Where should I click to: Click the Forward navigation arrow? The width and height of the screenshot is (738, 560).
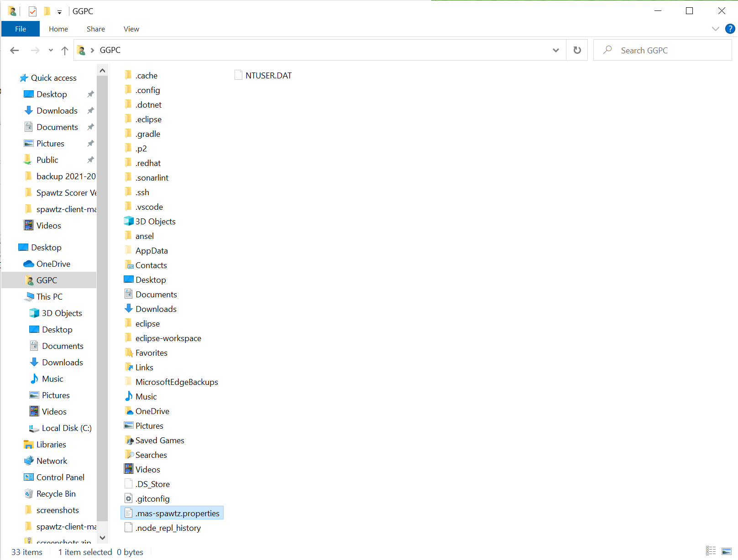coord(35,50)
